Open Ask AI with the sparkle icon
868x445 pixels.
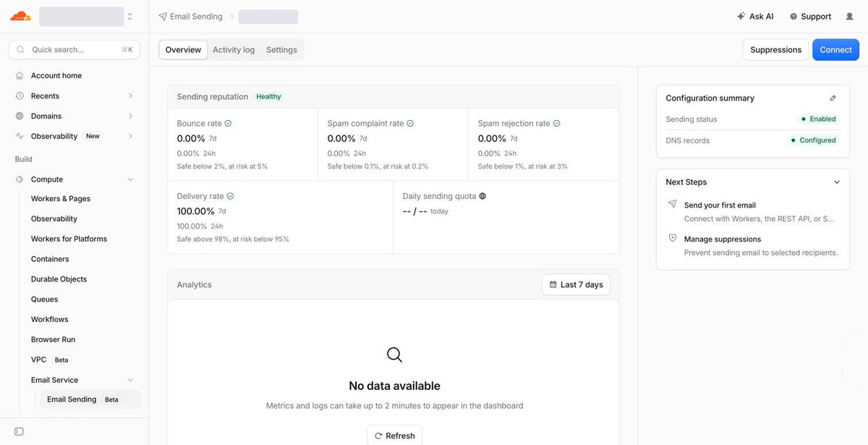click(x=754, y=16)
